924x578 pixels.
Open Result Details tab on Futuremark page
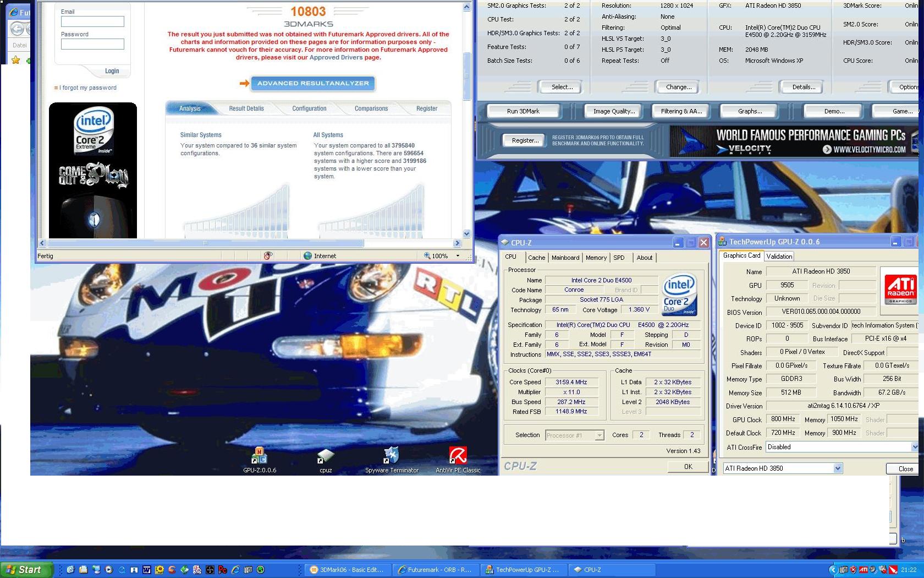point(246,108)
